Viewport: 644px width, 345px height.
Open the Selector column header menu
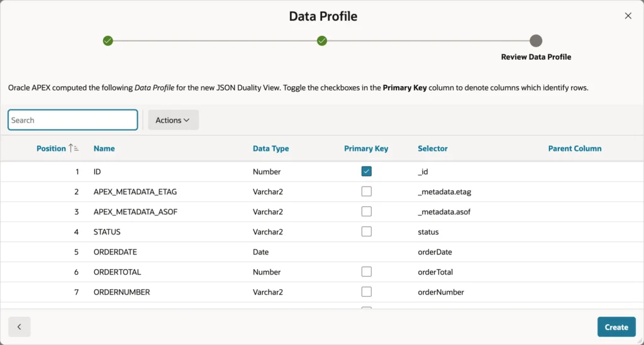coord(433,148)
